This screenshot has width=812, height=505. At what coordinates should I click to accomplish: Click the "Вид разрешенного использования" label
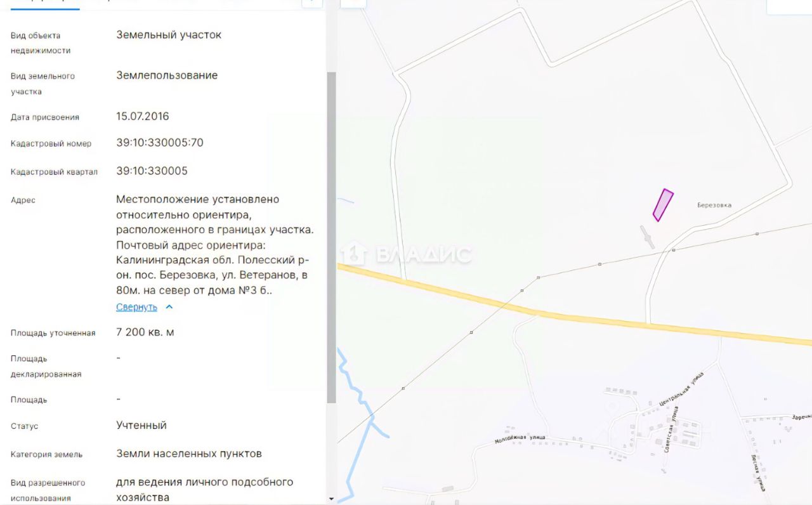(48, 491)
